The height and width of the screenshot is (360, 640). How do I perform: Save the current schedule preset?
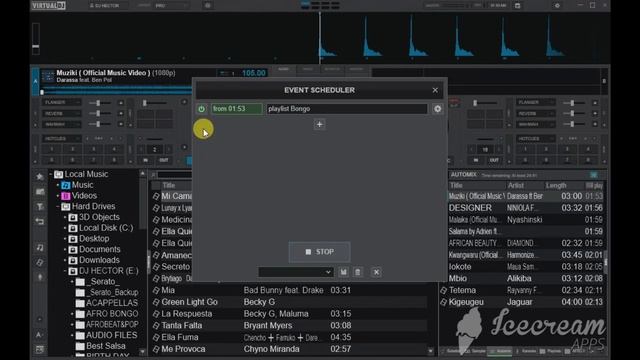coord(343,272)
